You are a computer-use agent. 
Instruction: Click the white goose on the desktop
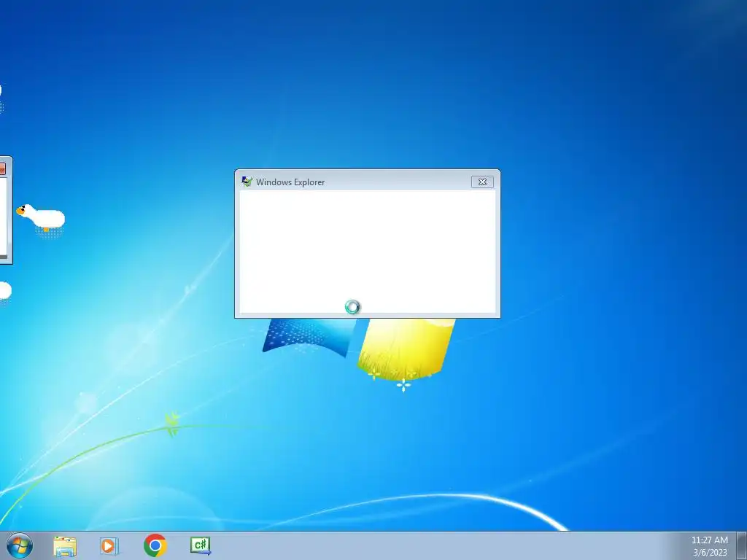tap(41, 218)
